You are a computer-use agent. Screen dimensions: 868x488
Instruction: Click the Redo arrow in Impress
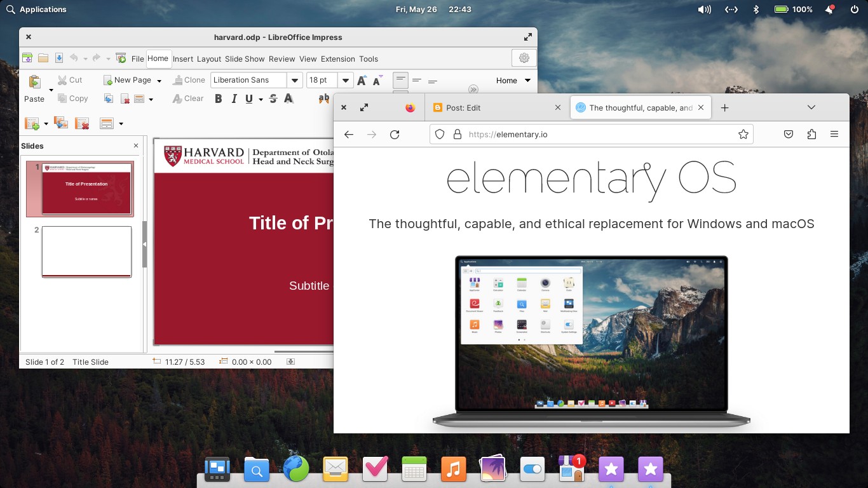point(97,58)
